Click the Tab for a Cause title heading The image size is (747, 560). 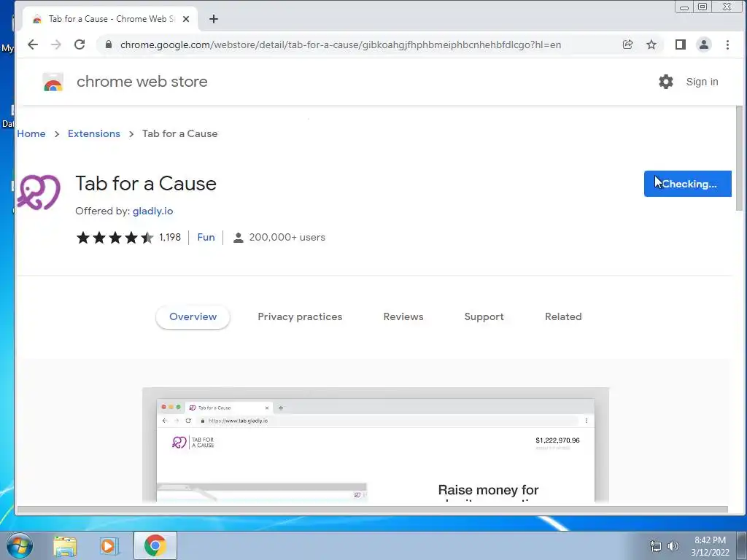click(146, 184)
